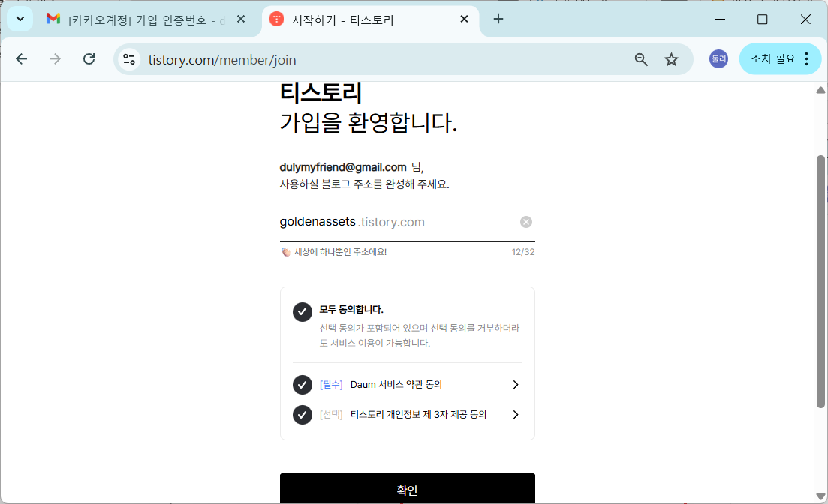Viewport: 828px width, 504px height.
Task: Maximize the Chrome window
Action: click(762, 19)
